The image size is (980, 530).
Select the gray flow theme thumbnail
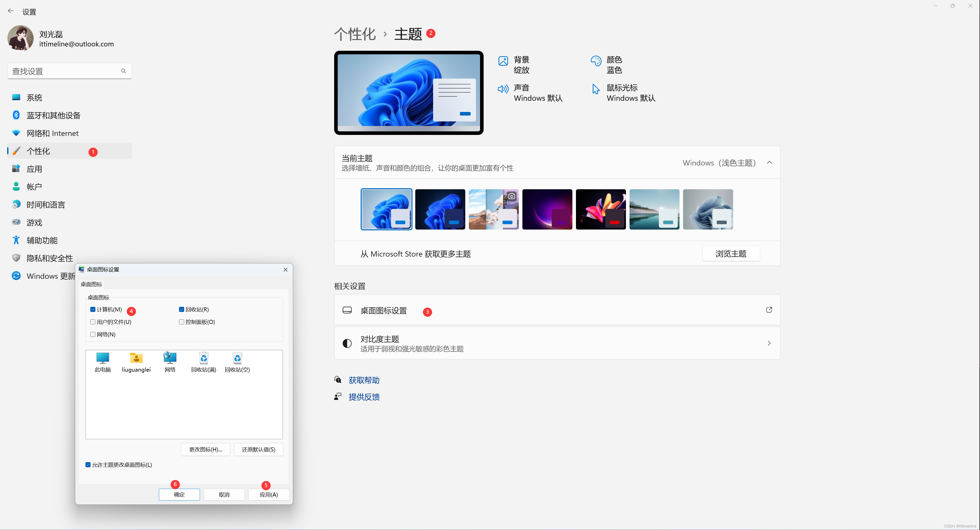point(708,209)
